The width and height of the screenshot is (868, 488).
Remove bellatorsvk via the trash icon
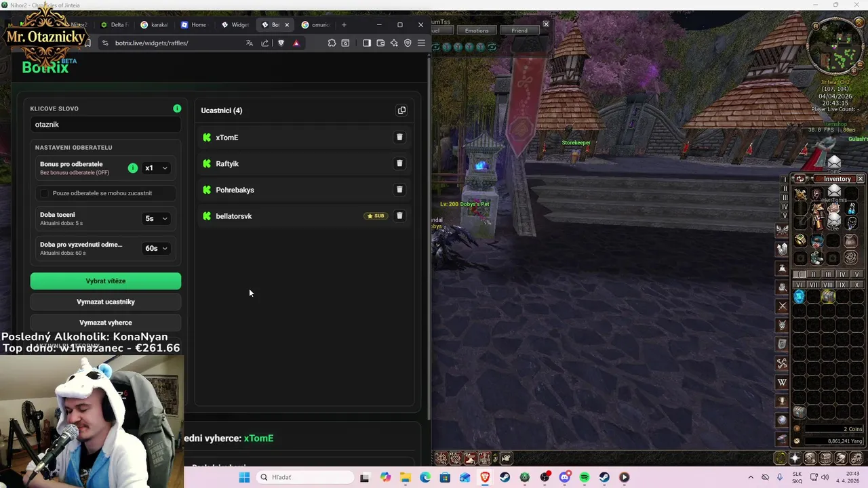point(399,216)
